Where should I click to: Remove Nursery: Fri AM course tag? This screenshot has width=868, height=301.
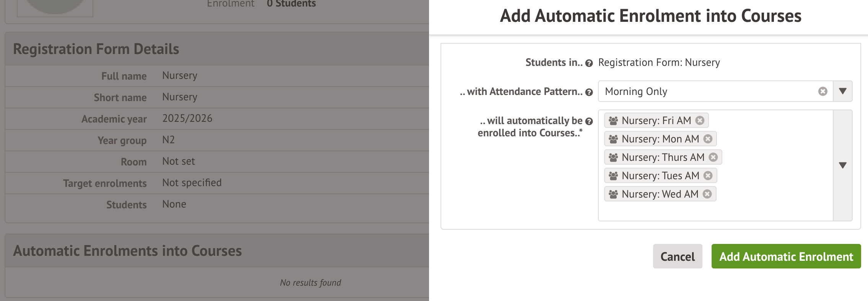click(x=700, y=121)
